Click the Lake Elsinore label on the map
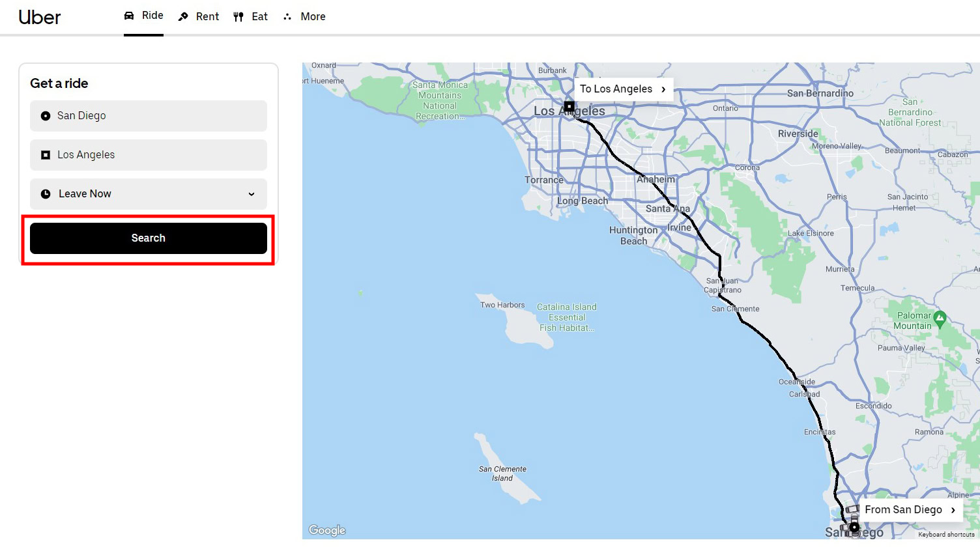 click(x=811, y=233)
